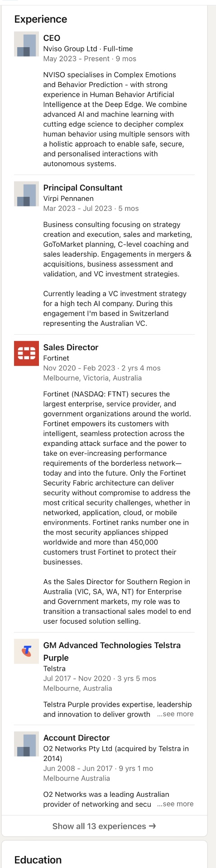The width and height of the screenshot is (216, 868).
Task: Open the Principal Consultant position title
Action: [x=83, y=188]
